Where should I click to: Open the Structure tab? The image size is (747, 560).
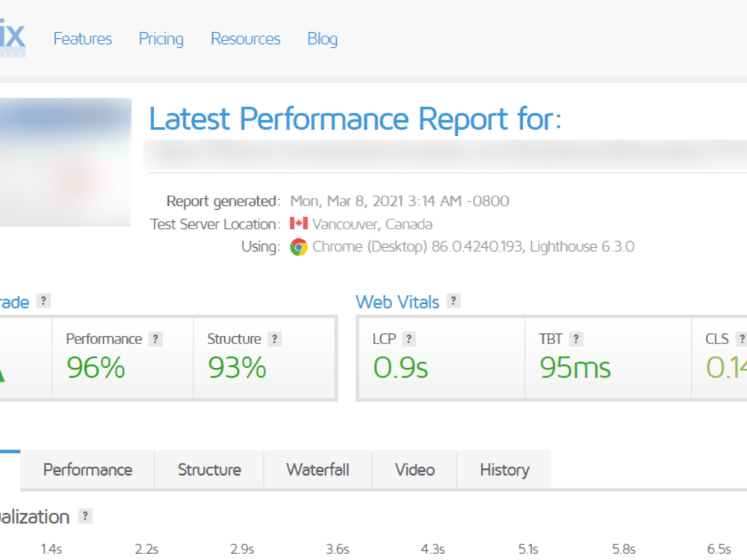[x=208, y=470]
